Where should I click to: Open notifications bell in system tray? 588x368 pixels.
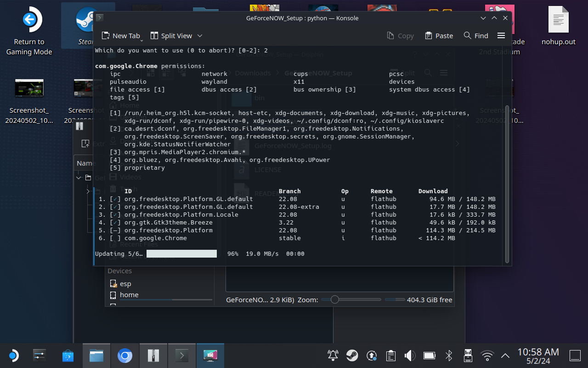[x=333, y=355]
